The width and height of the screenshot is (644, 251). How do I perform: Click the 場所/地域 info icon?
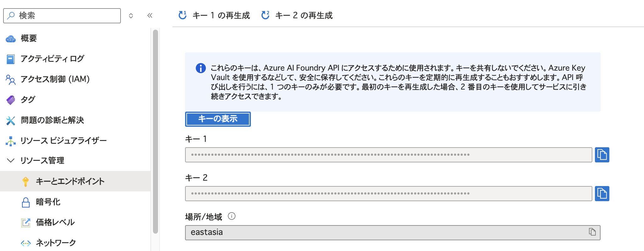pyautogui.click(x=232, y=216)
